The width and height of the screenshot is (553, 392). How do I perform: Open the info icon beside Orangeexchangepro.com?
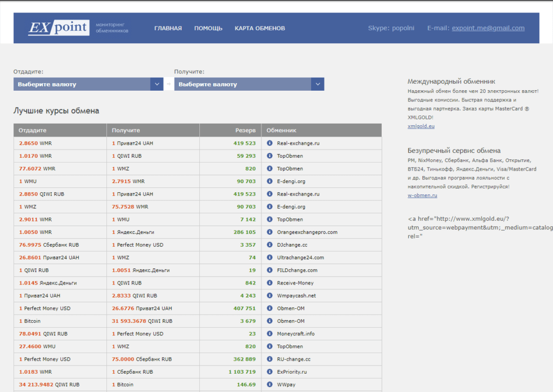[270, 232]
